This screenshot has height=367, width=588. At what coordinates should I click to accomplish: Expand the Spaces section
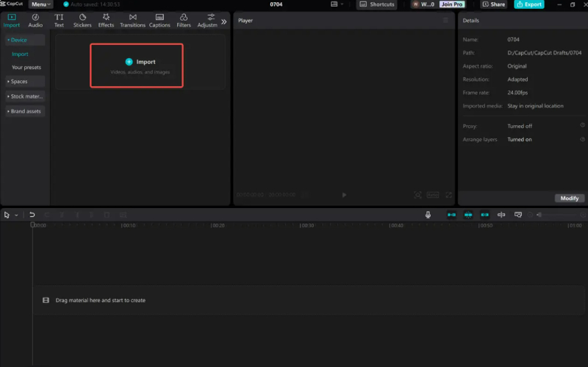[25, 82]
